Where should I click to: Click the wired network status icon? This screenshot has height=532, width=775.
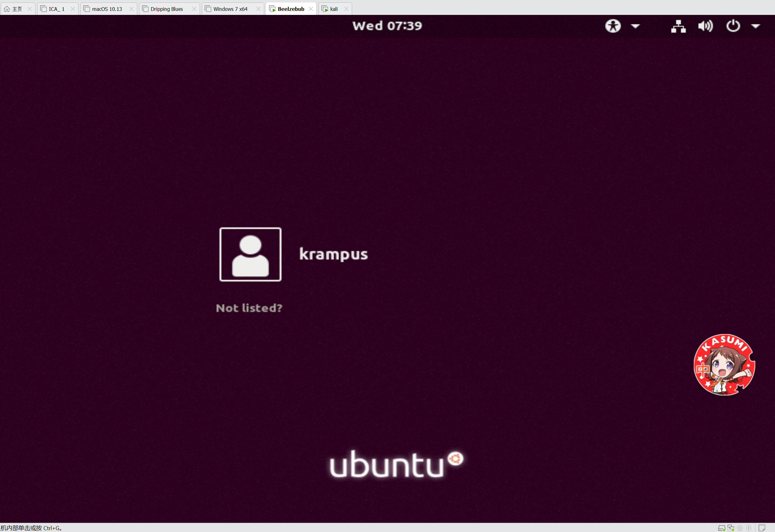(678, 26)
